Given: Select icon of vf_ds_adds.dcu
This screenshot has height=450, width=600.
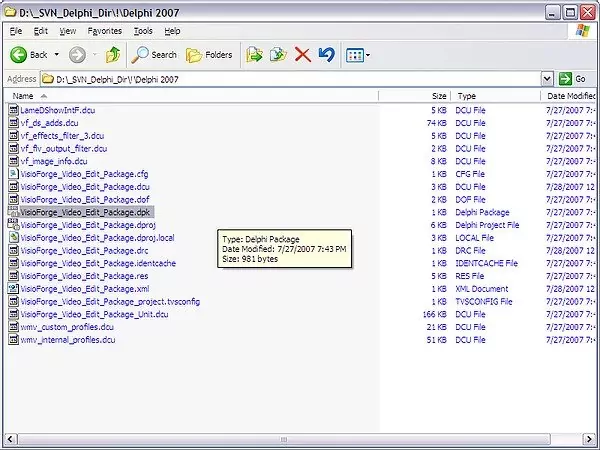Looking at the screenshot, I should [x=13, y=123].
